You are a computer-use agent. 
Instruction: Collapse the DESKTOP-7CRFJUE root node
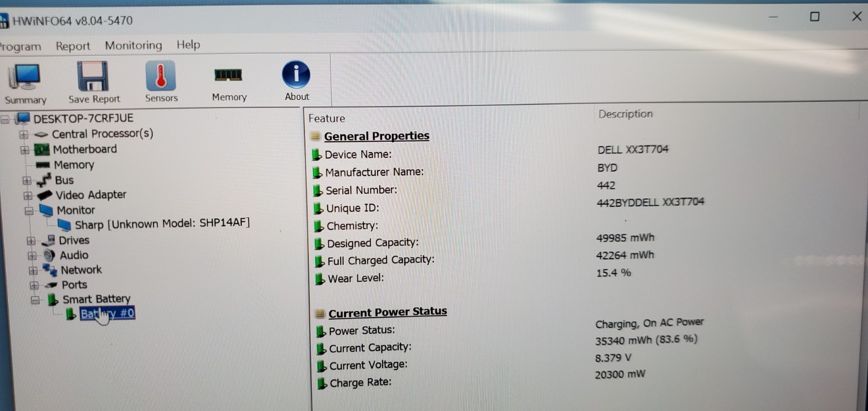click(5, 119)
